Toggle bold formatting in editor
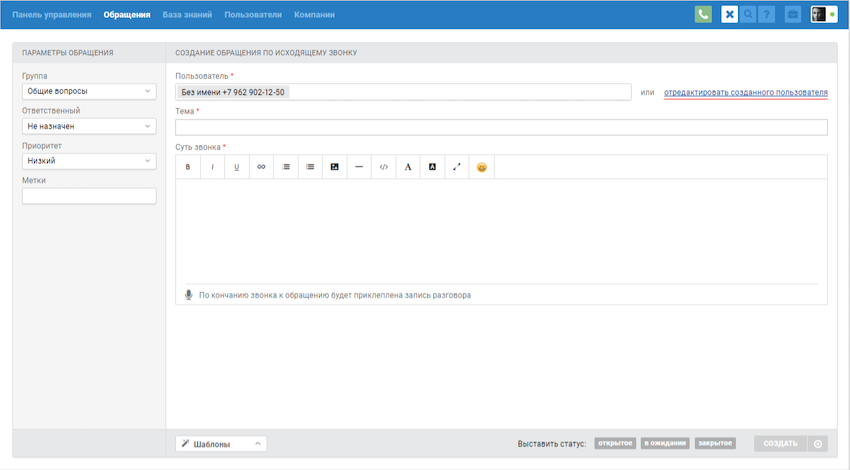 point(188,167)
